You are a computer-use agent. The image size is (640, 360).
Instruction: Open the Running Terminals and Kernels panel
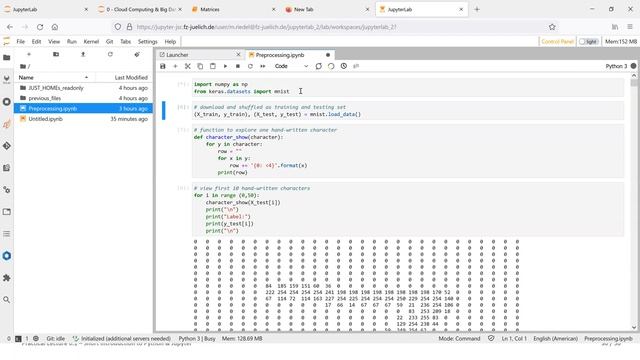(x=7, y=102)
